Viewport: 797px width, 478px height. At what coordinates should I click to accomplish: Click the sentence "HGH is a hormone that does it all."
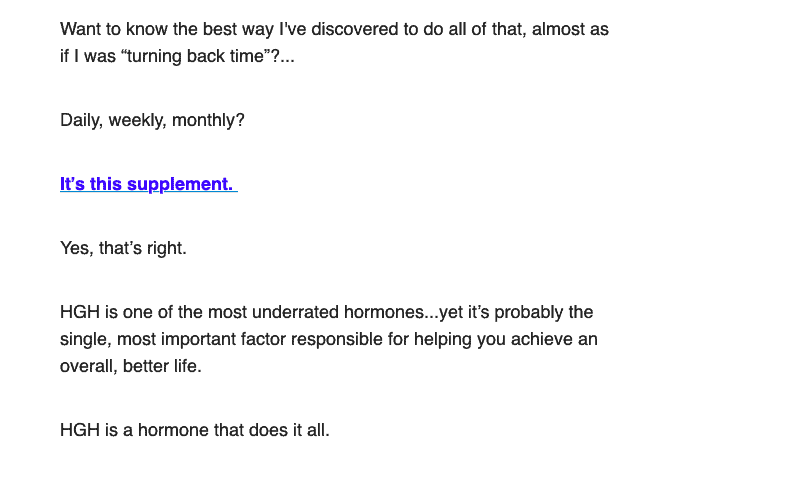pos(195,430)
